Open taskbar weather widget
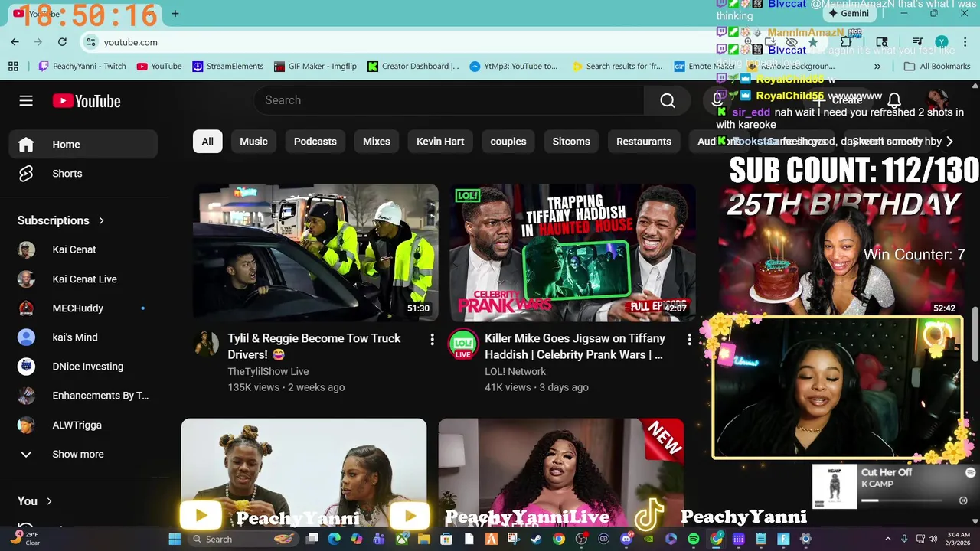Viewport: 980px width, 551px height. pyautogui.click(x=24, y=539)
